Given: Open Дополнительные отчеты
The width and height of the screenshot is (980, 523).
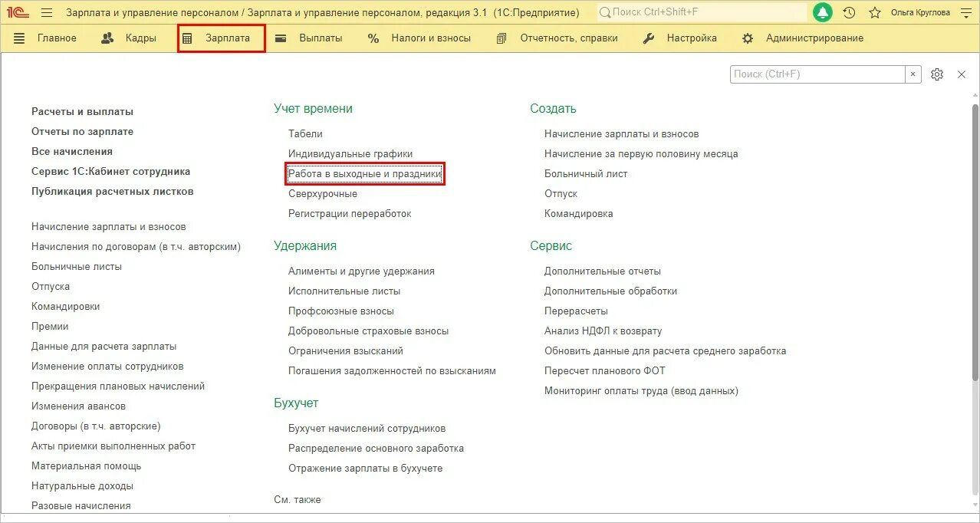Looking at the screenshot, I should [x=603, y=271].
